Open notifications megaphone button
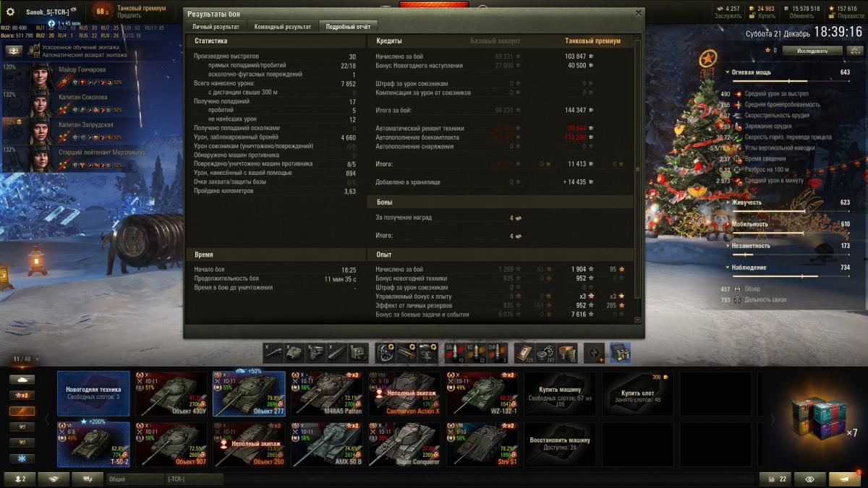Screen dimensions: 868x488 pyautogui.click(x=845, y=479)
